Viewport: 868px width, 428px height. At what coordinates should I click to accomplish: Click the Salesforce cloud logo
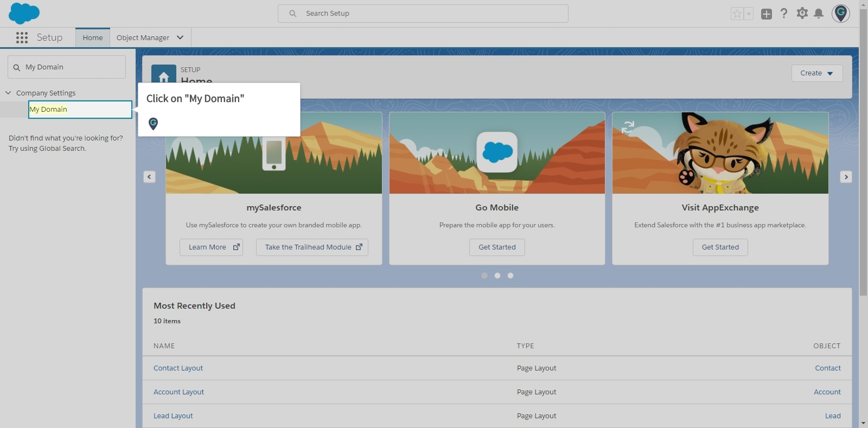tap(24, 13)
